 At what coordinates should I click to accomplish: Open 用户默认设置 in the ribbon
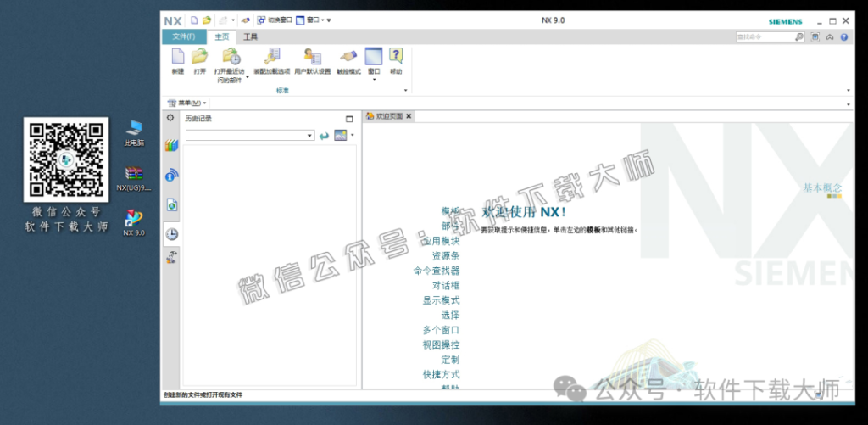click(312, 62)
